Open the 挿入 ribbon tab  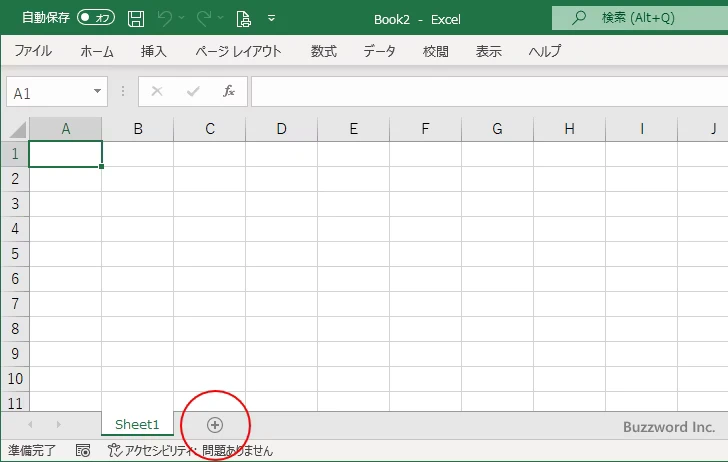coord(153,51)
